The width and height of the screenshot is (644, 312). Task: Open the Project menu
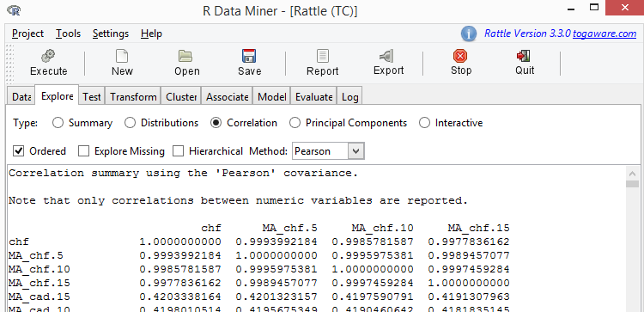[x=27, y=34]
